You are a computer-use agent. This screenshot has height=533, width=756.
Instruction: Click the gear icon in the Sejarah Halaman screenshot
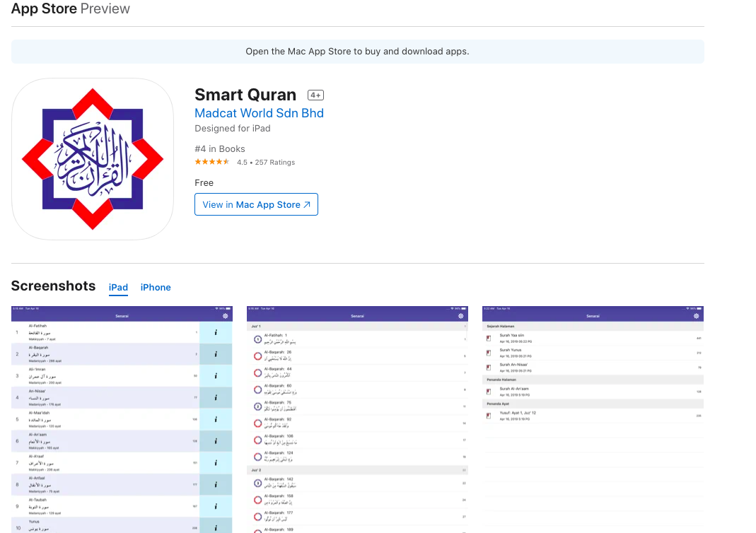(x=697, y=317)
